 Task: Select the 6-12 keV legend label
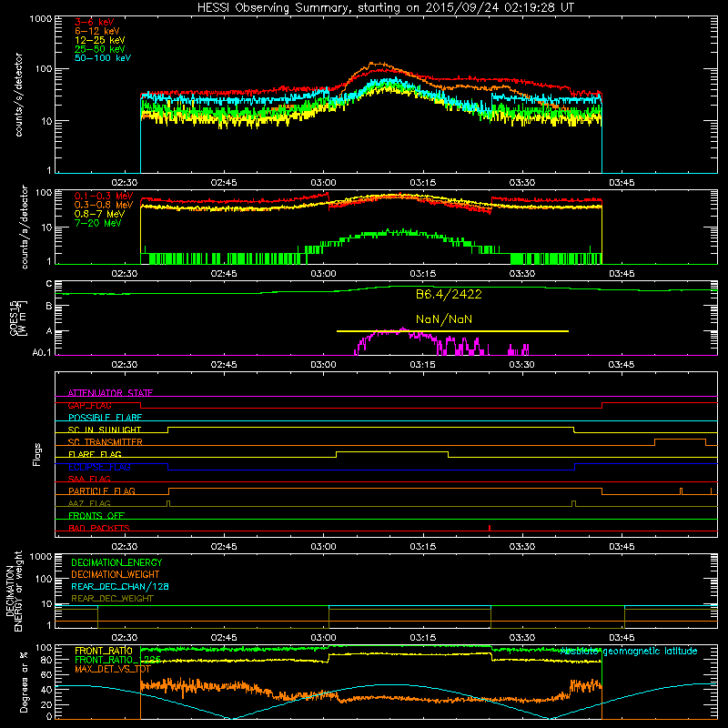[x=97, y=31]
